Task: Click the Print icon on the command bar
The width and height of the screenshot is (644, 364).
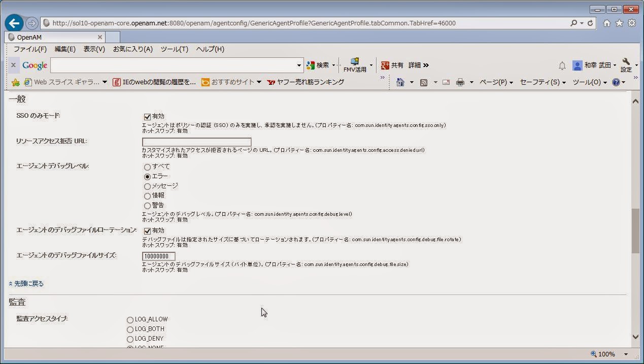Action: 460,82
